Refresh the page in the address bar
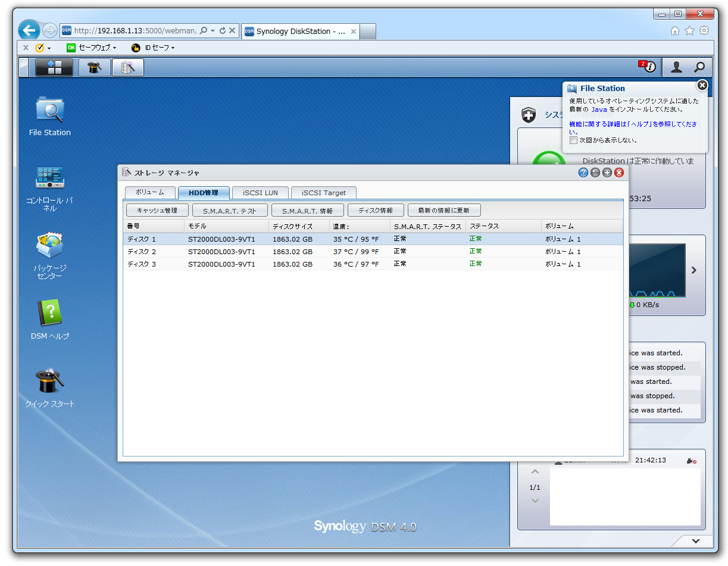 223,30
